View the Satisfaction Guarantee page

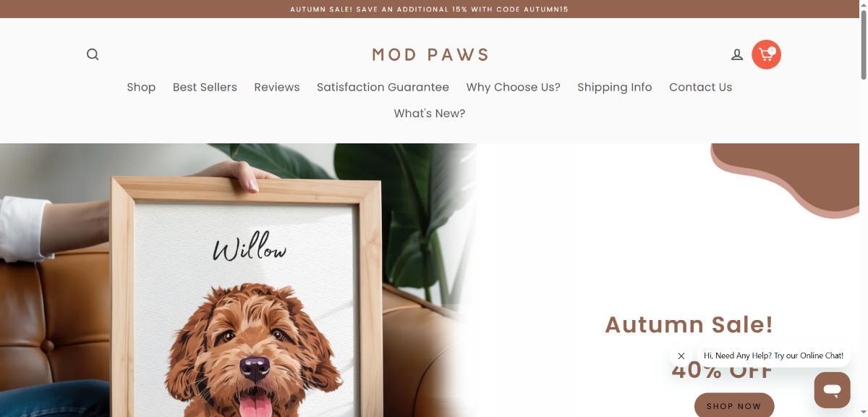tap(383, 87)
